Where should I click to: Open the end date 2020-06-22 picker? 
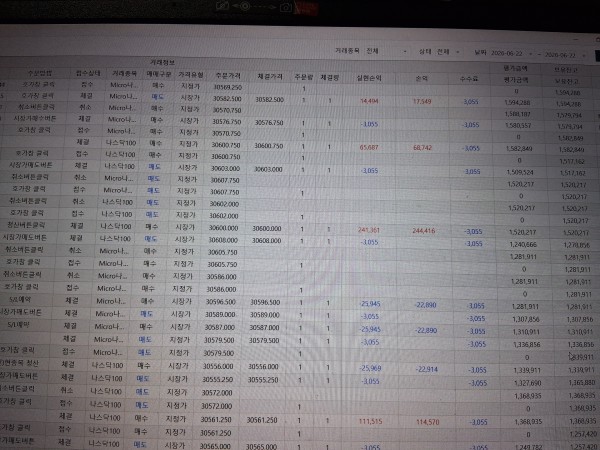[x=565, y=55]
